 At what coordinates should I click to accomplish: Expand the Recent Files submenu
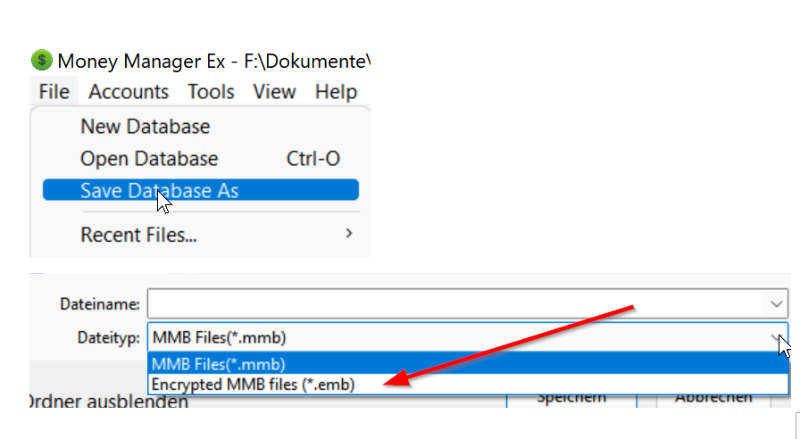click(201, 235)
